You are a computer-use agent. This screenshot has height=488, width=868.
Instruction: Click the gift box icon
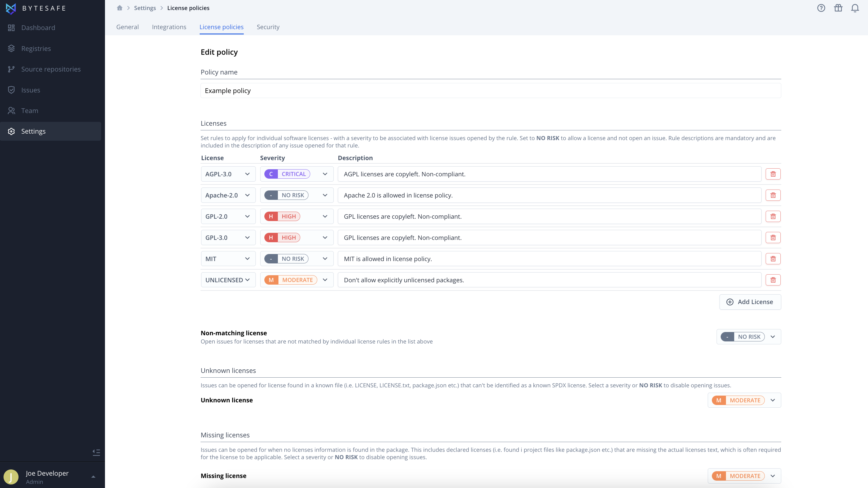point(838,8)
